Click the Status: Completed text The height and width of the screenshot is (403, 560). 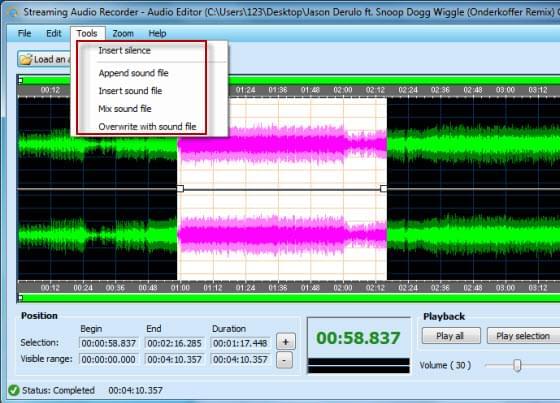tap(58, 390)
